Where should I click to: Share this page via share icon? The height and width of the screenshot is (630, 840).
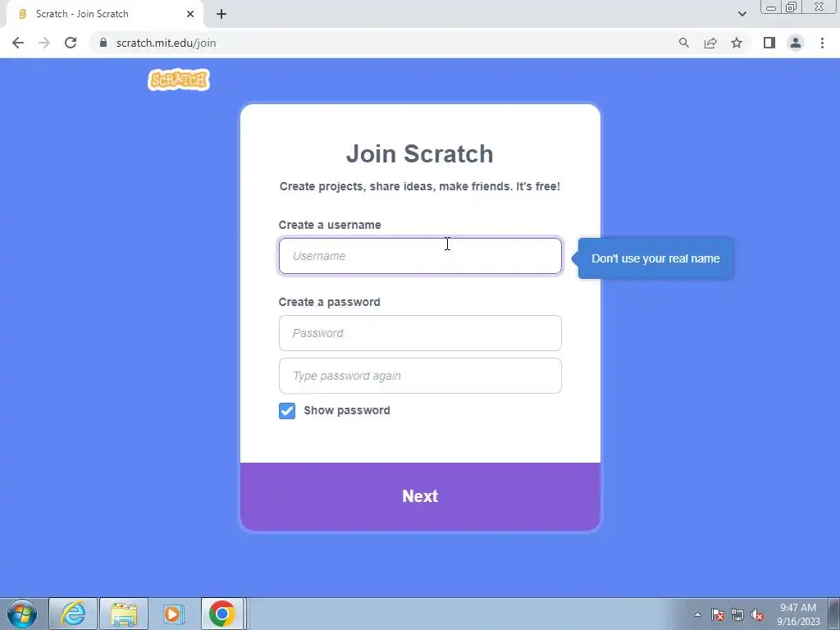click(x=710, y=43)
